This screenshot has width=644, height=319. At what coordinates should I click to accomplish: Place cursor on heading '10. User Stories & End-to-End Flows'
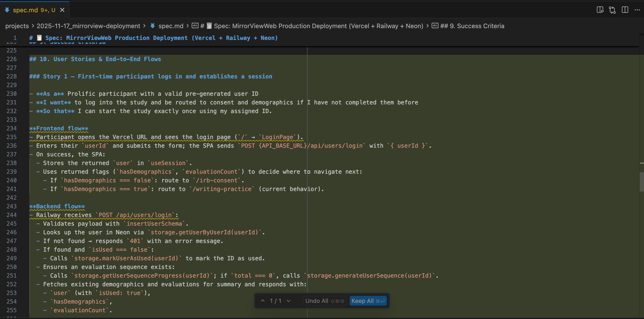[x=100, y=59]
